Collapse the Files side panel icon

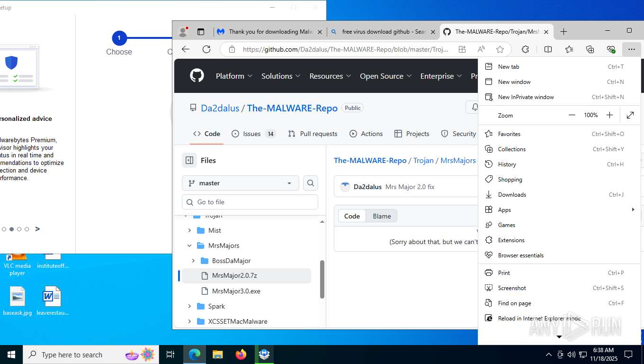(189, 160)
